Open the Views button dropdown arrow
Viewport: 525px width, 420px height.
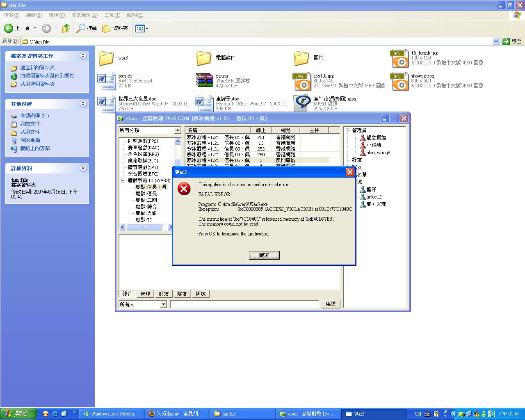click(x=147, y=28)
